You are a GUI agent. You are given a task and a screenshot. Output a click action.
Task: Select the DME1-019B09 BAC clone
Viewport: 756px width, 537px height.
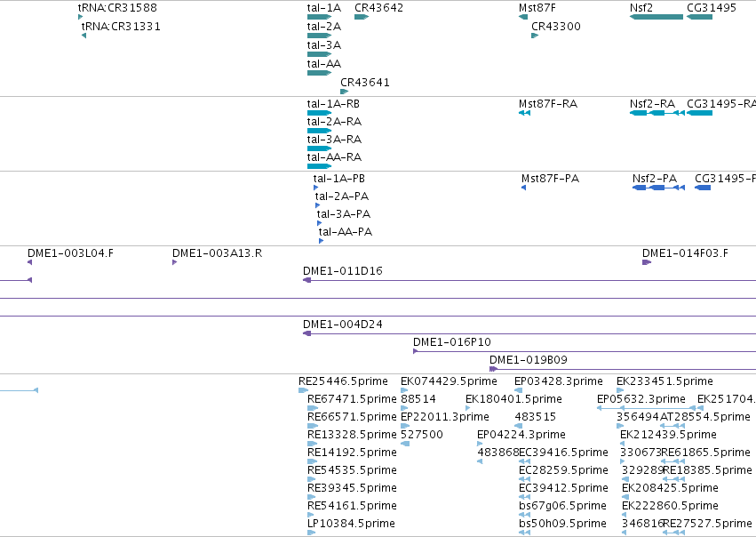623,370
